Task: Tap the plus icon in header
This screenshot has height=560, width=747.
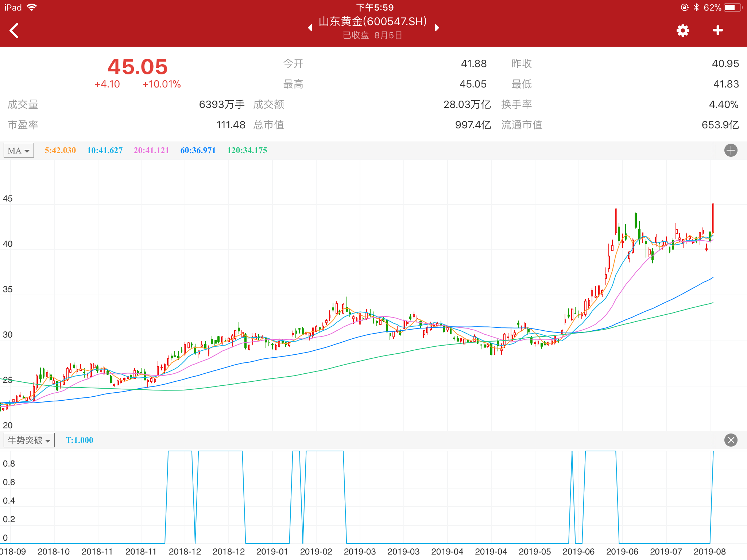Action: (x=717, y=30)
